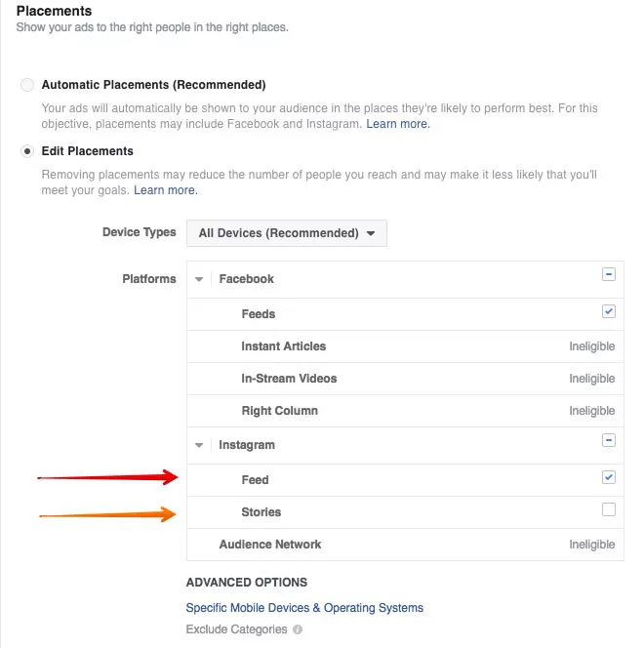Select the Audience Network row
644x648 pixels.
pos(405,545)
